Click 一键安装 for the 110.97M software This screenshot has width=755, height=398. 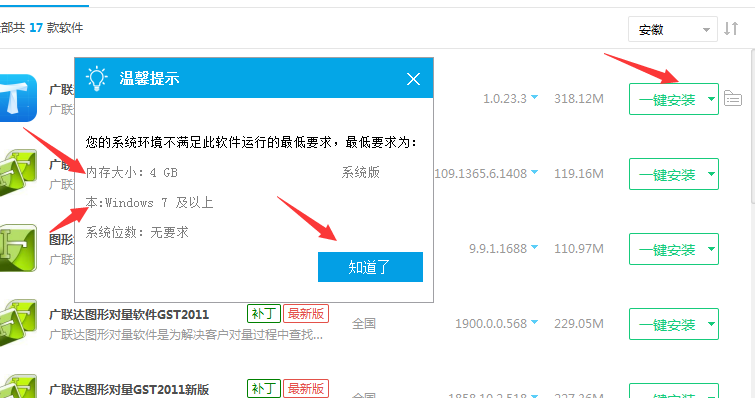pyautogui.click(x=667, y=249)
